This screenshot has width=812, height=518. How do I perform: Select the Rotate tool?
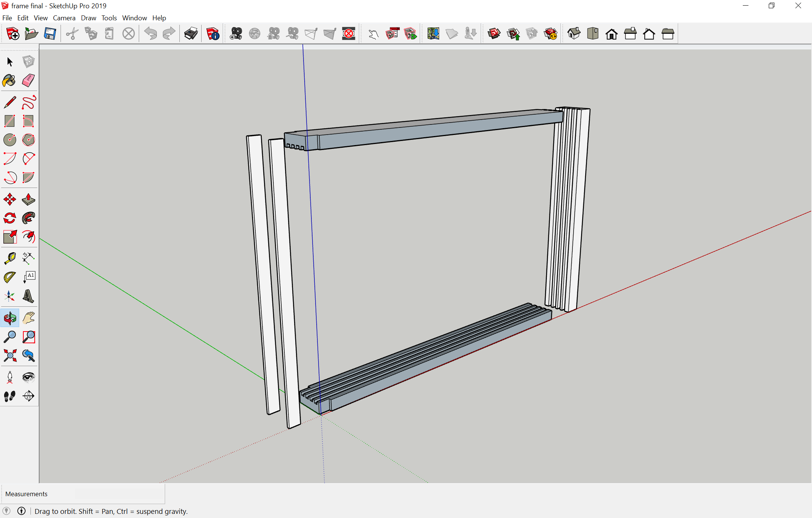(9, 218)
